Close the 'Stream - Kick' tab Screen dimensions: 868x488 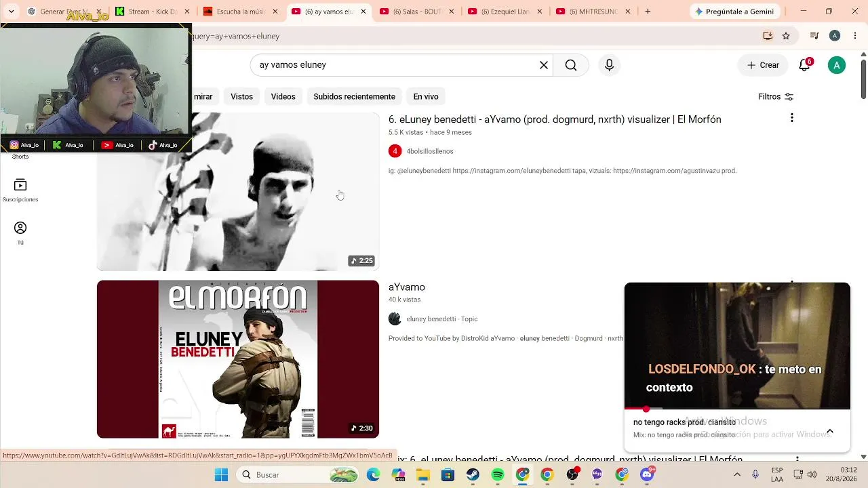pyautogui.click(x=187, y=12)
